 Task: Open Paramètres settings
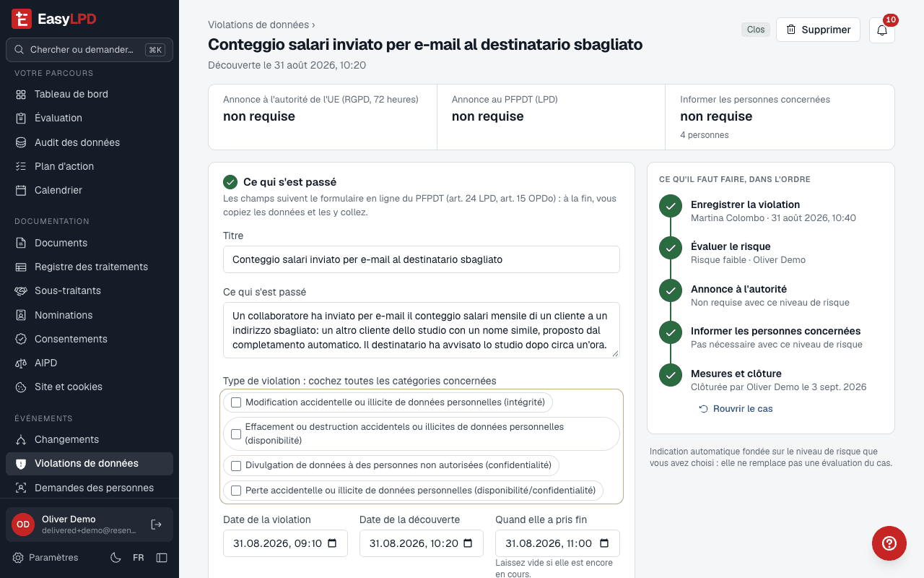[45, 558]
